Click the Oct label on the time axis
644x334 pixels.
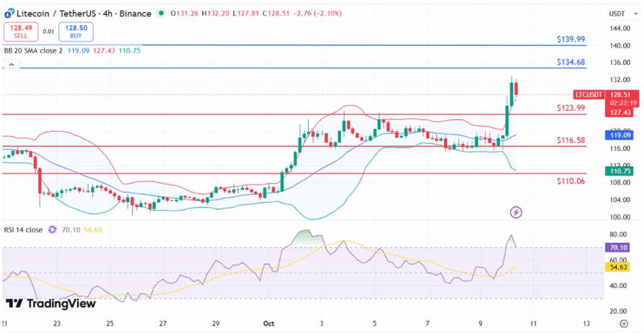coord(269,323)
